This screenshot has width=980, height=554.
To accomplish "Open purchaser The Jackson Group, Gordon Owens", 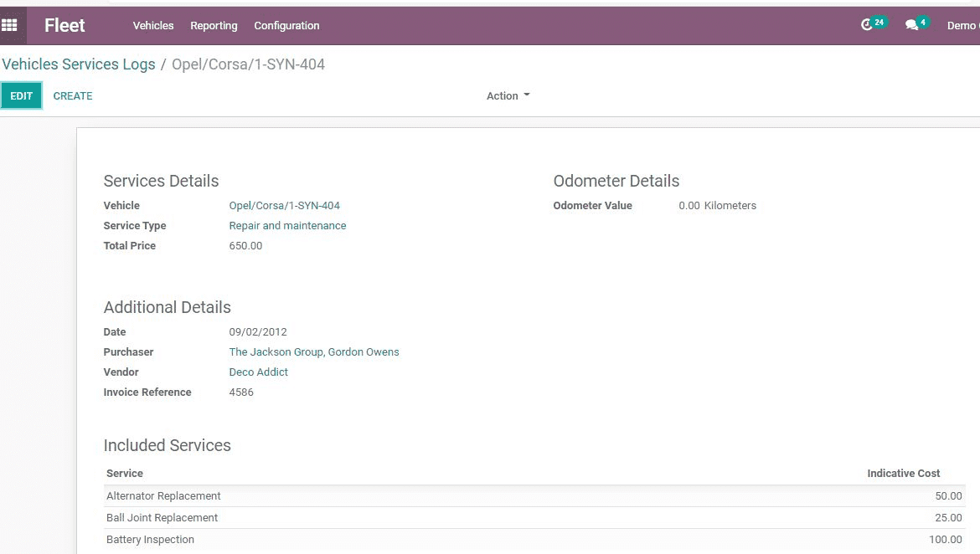I will [x=314, y=351].
